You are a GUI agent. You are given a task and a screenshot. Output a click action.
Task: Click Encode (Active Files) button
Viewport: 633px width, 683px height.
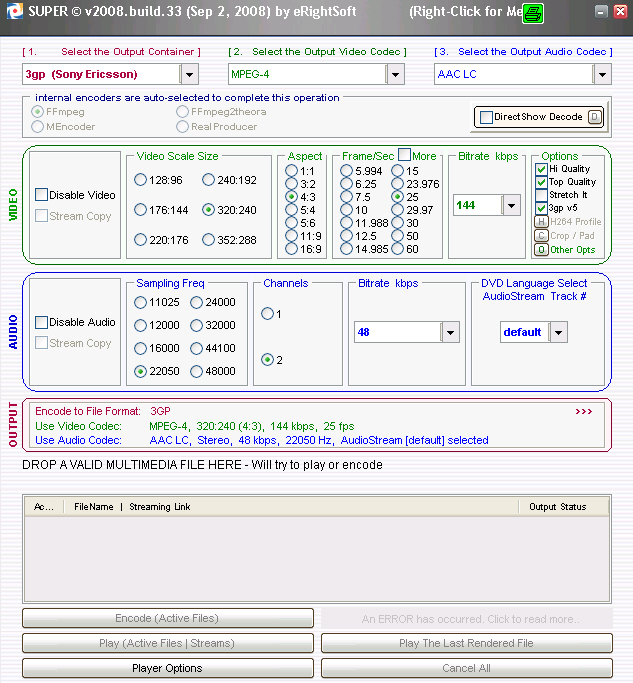[168, 618]
